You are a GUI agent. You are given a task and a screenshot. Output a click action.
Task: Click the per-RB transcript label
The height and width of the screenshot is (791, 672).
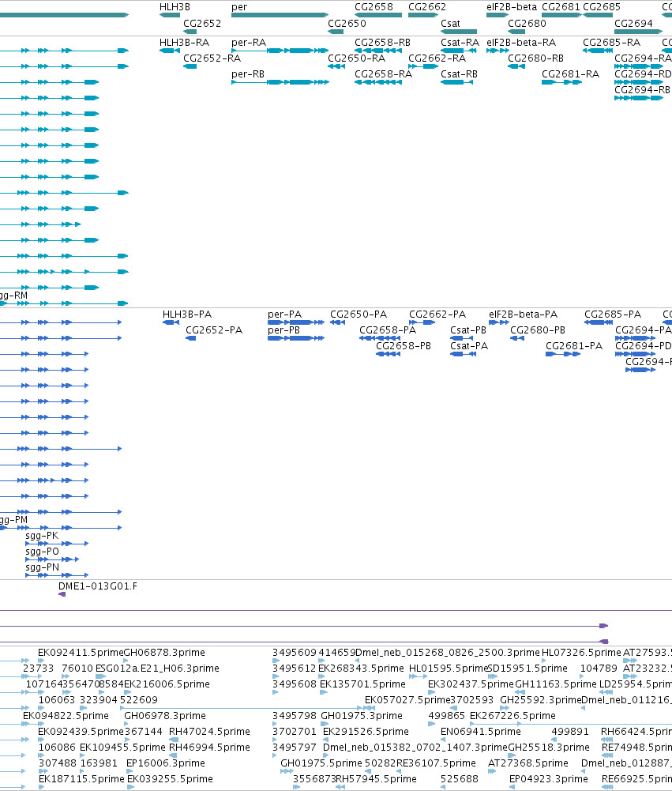248,74
